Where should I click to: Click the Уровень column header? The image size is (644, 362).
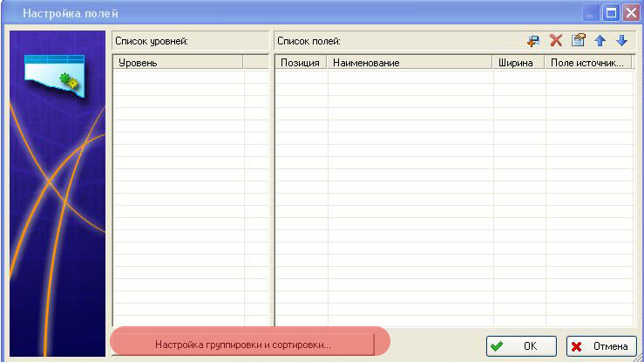(178, 63)
